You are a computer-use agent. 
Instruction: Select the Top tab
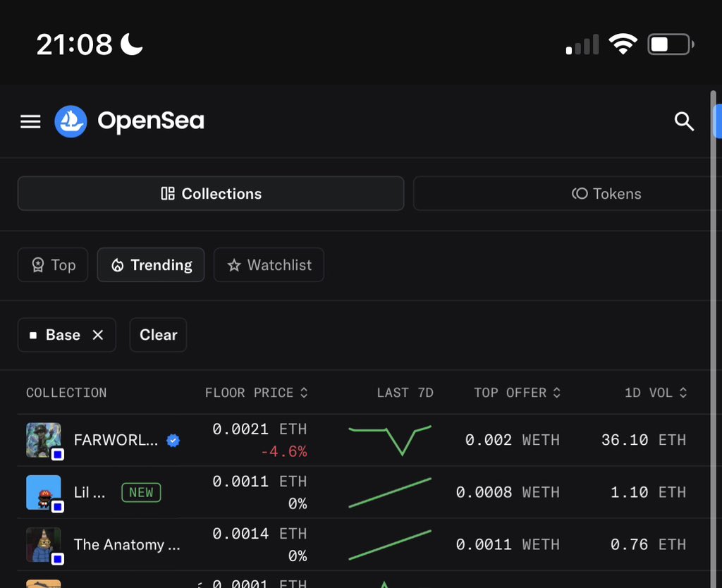(52, 265)
